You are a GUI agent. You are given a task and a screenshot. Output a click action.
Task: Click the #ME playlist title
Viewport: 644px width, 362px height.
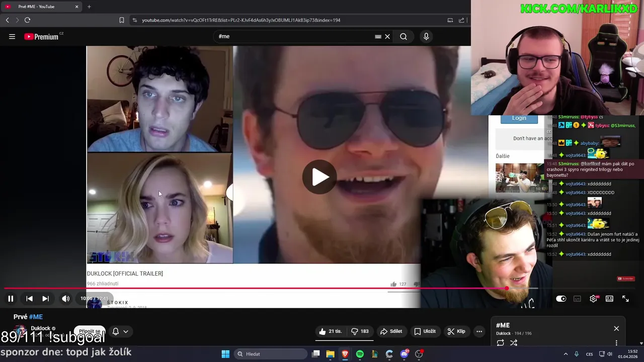point(503,325)
